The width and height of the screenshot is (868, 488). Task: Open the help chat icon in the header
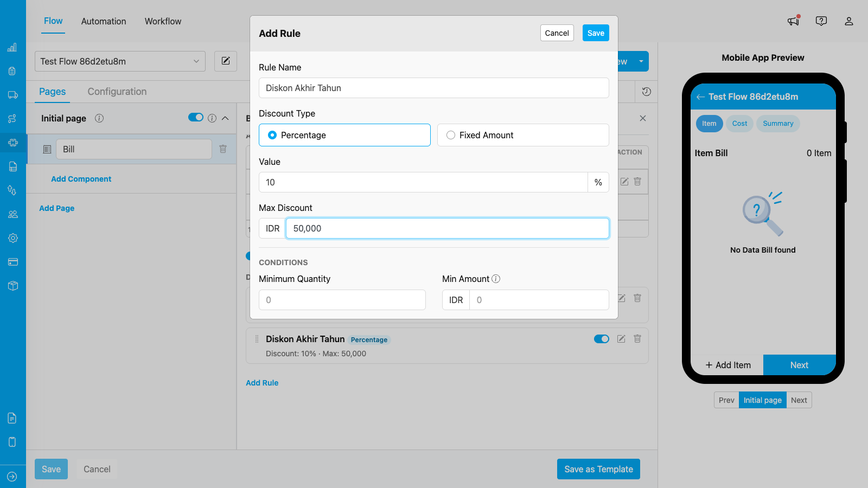click(821, 21)
